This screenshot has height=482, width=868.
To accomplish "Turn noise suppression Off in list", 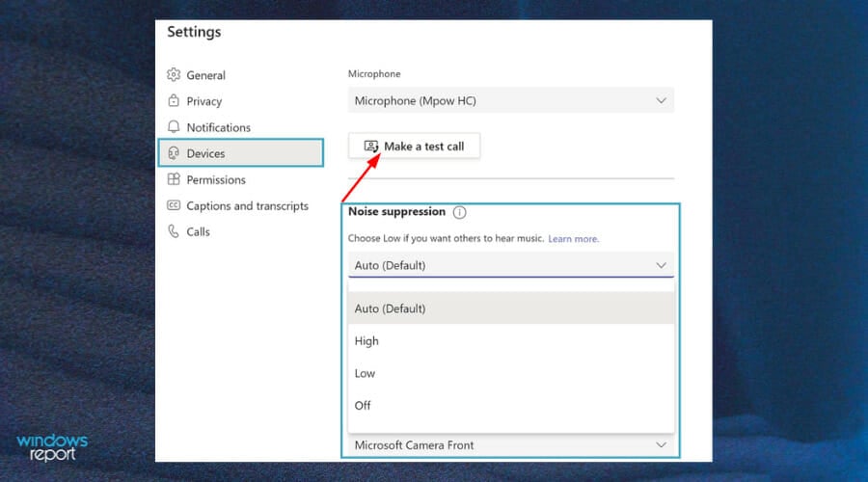I will point(364,406).
